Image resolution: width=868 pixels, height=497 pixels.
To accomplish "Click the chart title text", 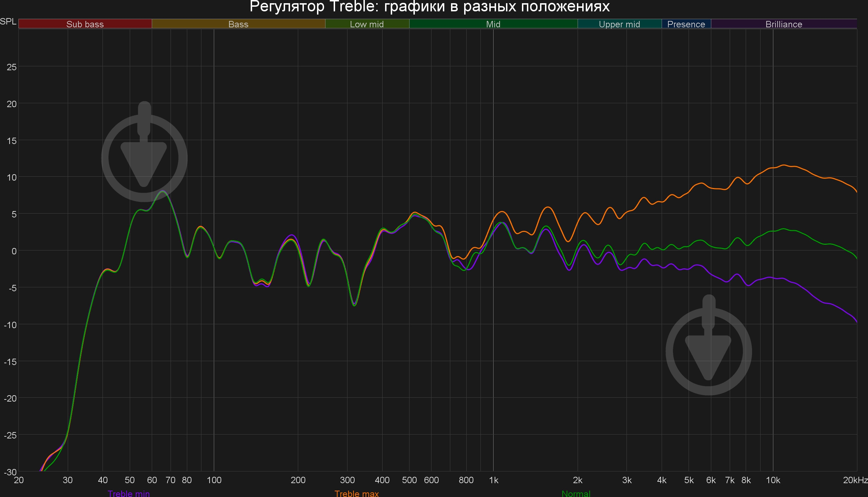I will [x=429, y=7].
